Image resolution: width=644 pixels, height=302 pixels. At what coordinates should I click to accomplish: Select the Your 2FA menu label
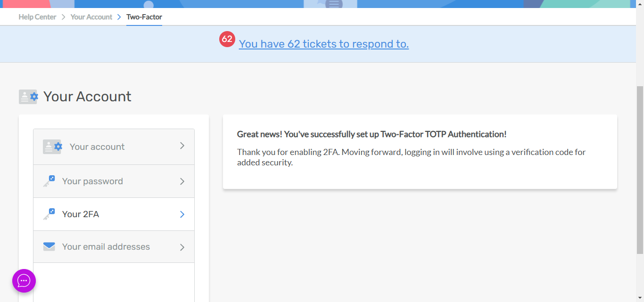[x=81, y=214]
